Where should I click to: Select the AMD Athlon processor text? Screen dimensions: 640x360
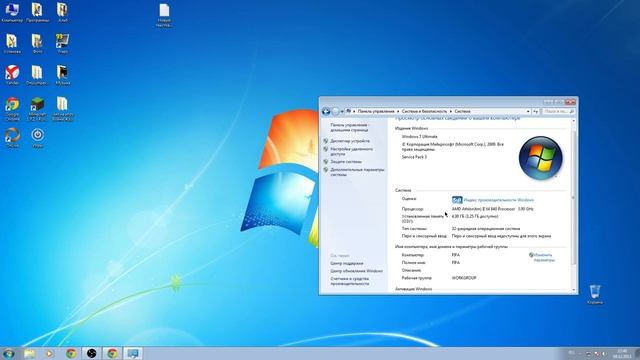[x=493, y=209]
